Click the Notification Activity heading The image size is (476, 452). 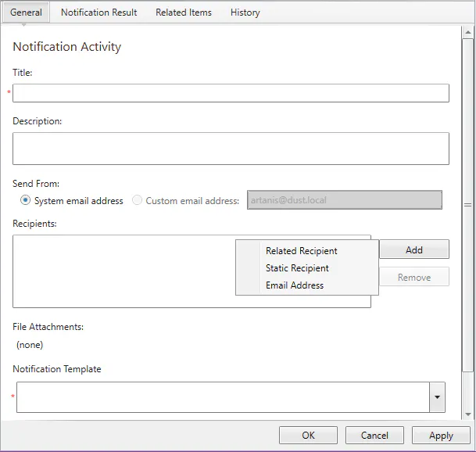(x=66, y=46)
